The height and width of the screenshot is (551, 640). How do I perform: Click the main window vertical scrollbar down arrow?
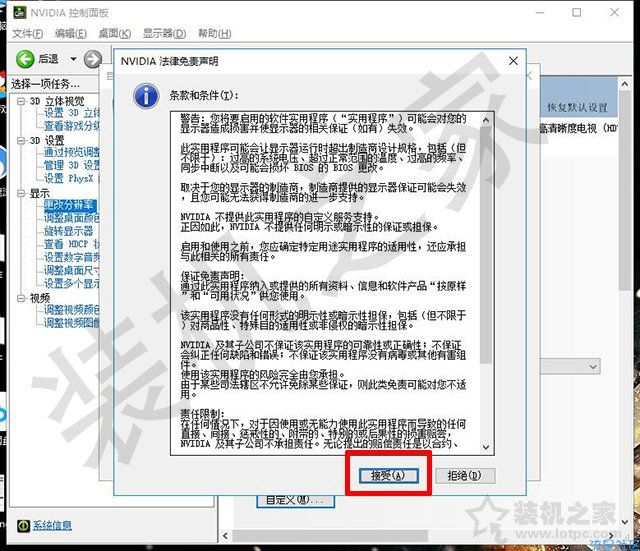pos(625,522)
